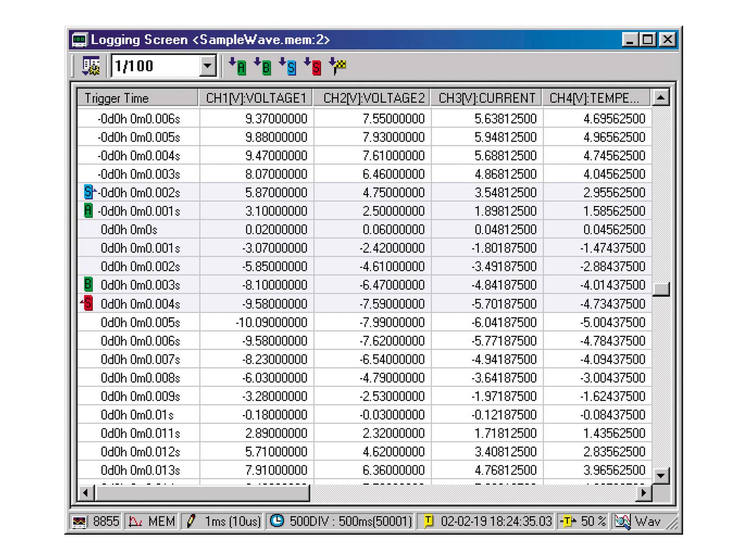Jump to cursor B toolbar icon
This screenshot has width=747, height=560.
click(x=263, y=66)
